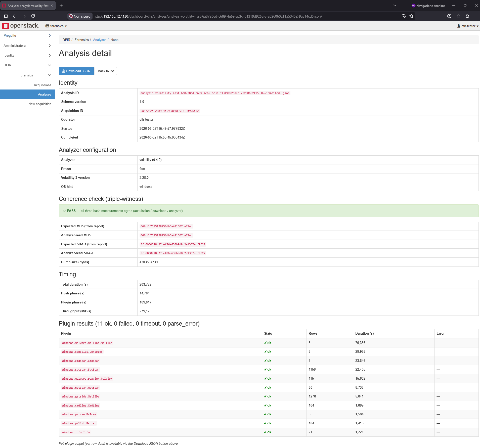Image resolution: width=480 pixels, height=448 pixels.
Task: Open the dfir-tester user menu
Action: pos(468,26)
